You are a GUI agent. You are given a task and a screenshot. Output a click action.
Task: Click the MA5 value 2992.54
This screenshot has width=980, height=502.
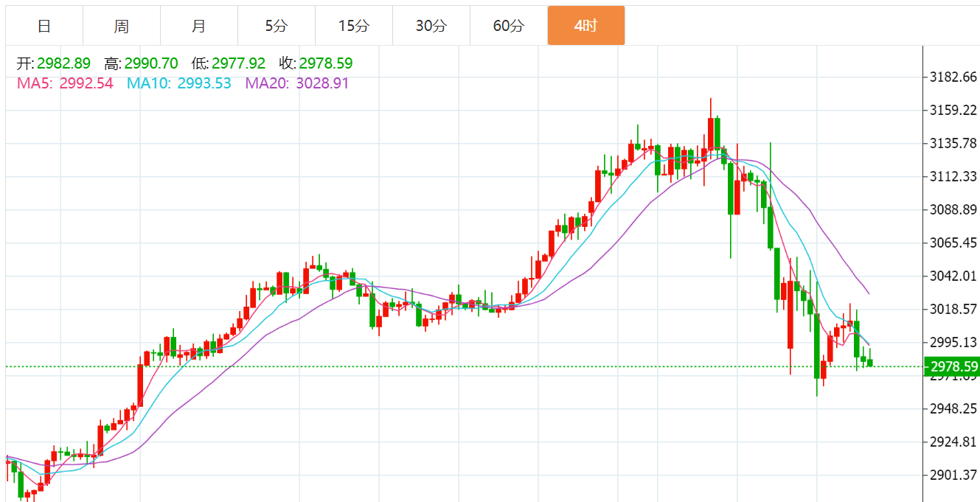[87, 83]
